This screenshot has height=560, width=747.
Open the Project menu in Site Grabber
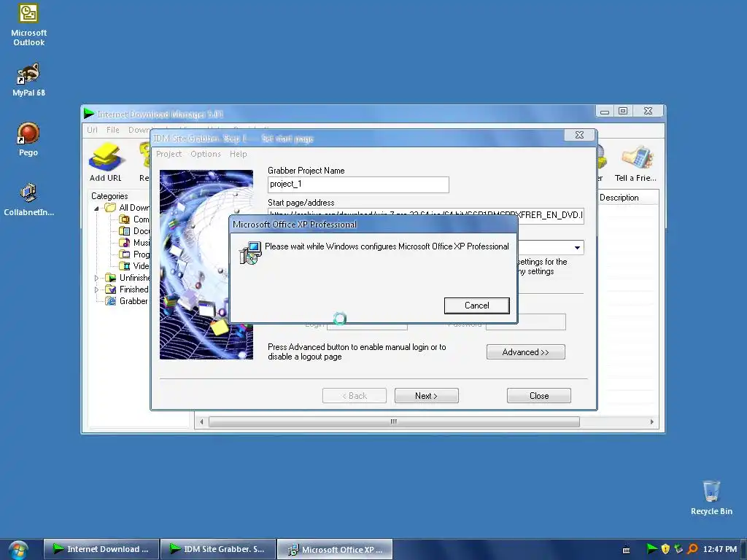point(169,154)
